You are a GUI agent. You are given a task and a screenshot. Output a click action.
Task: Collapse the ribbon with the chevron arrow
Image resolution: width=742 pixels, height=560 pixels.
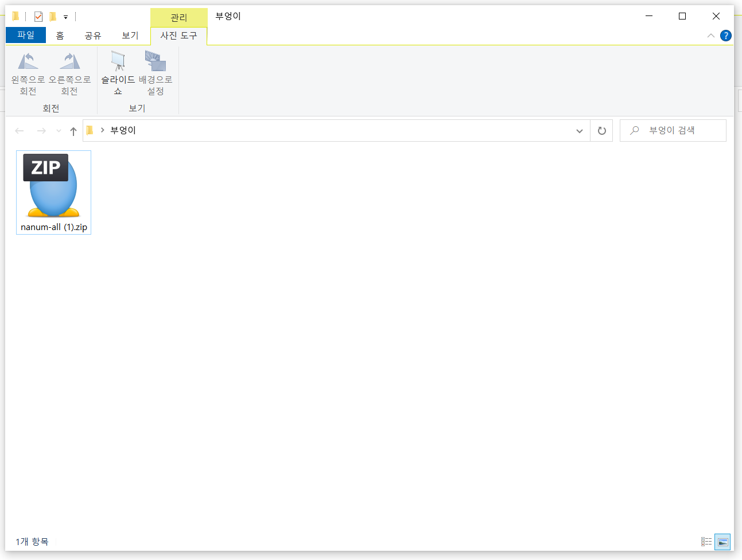(x=711, y=36)
